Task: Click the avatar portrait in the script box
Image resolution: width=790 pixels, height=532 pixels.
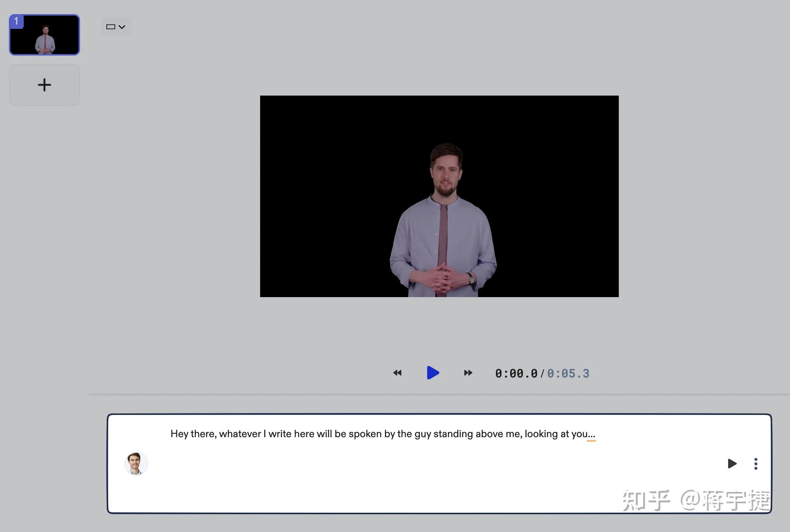Action: point(136,464)
